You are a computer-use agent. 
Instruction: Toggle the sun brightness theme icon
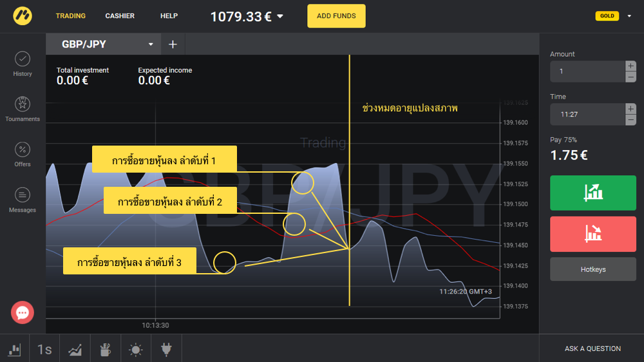[136, 349]
